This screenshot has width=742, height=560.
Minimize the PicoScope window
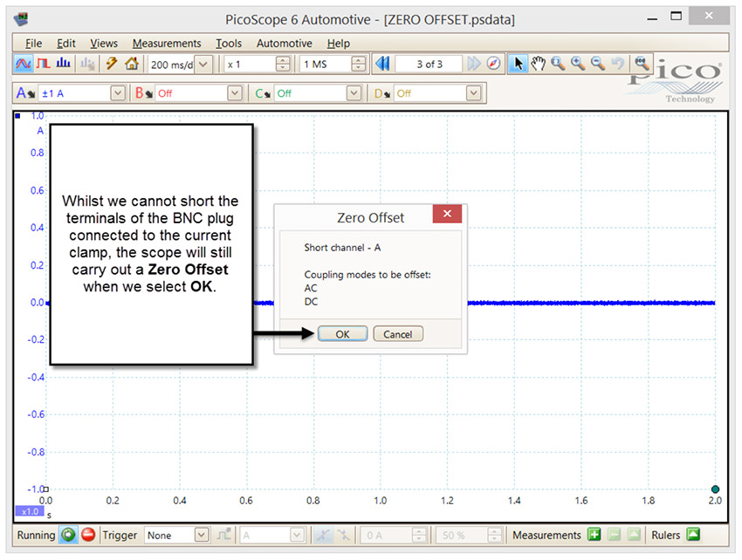coord(653,17)
